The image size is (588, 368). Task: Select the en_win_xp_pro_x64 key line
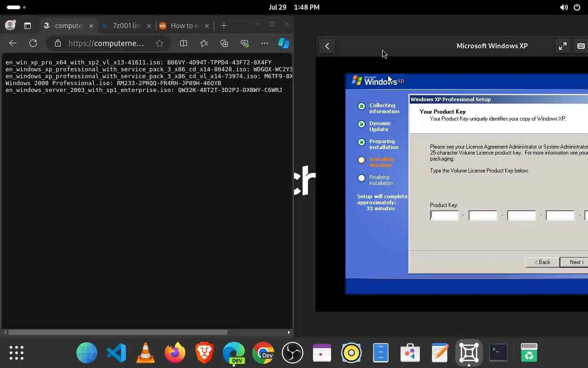point(138,62)
